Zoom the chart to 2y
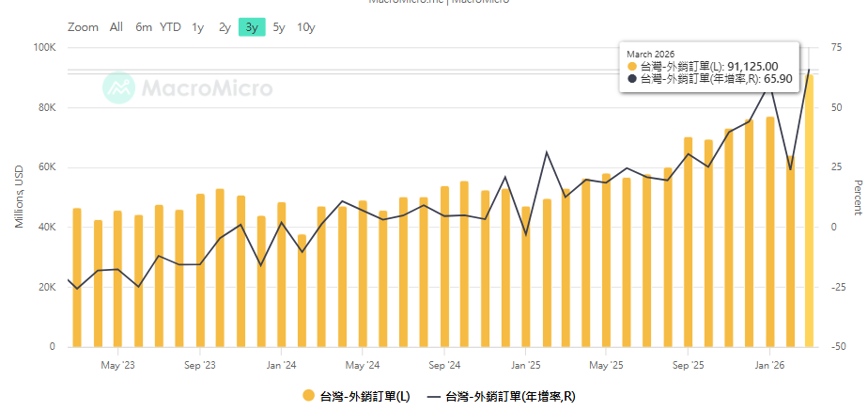 pyautogui.click(x=225, y=27)
